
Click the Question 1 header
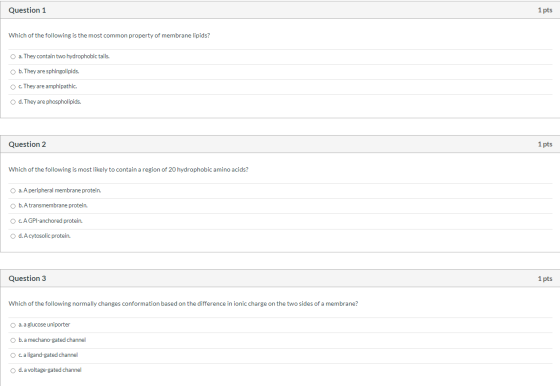click(x=27, y=10)
